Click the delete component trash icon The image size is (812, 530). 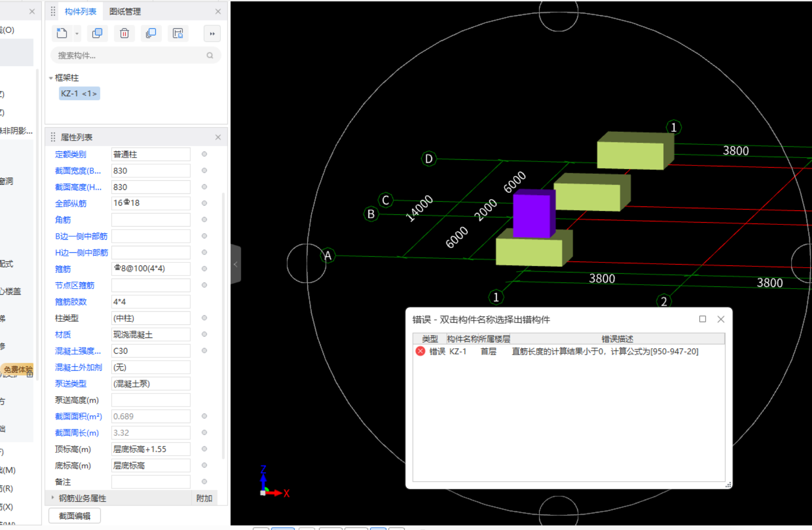[124, 33]
